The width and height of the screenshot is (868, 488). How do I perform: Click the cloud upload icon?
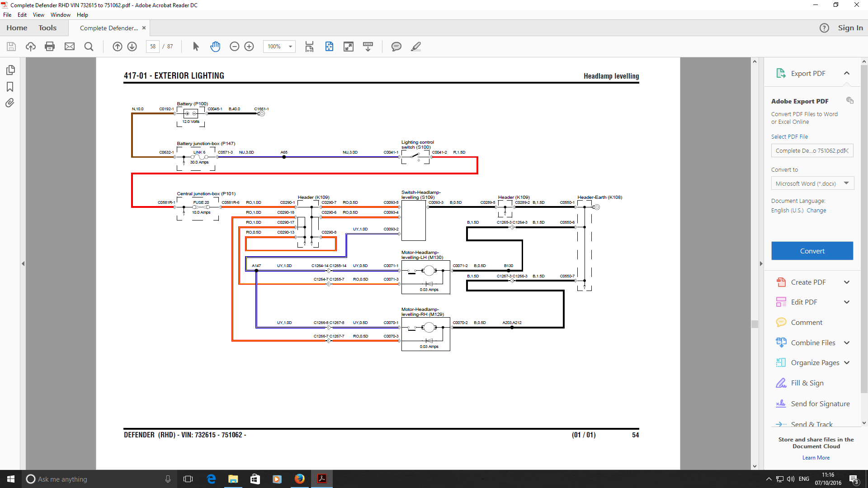pyautogui.click(x=31, y=47)
